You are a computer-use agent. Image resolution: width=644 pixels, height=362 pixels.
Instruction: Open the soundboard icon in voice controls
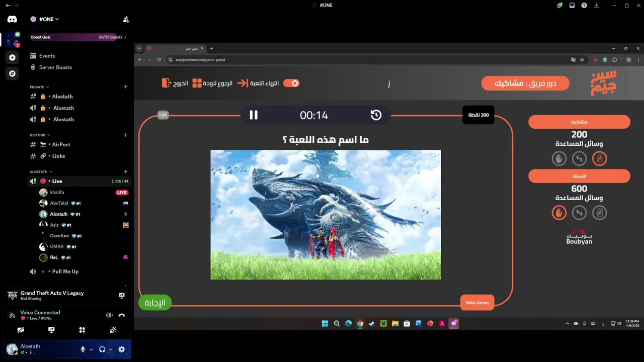tap(113, 330)
